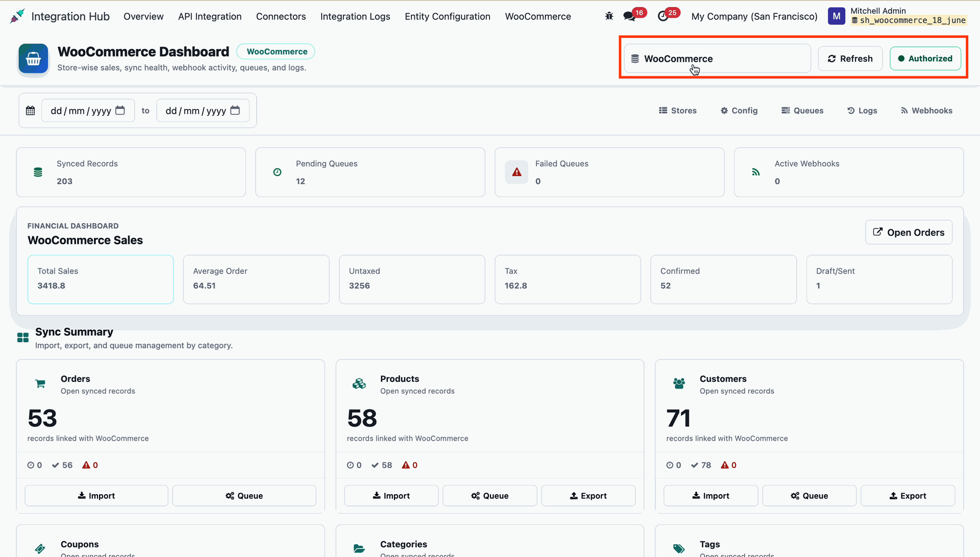Viewport: 980px width, 557px height.
Task: Focus the end date input field
Action: pyautogui.click(x=203, y=110)
